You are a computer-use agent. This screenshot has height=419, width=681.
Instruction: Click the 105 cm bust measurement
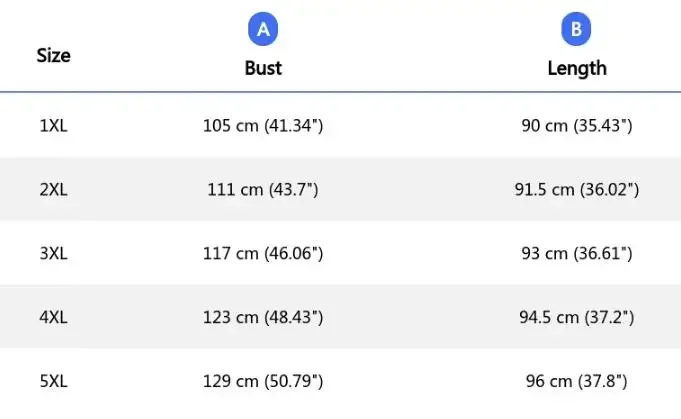coord(263,126)
